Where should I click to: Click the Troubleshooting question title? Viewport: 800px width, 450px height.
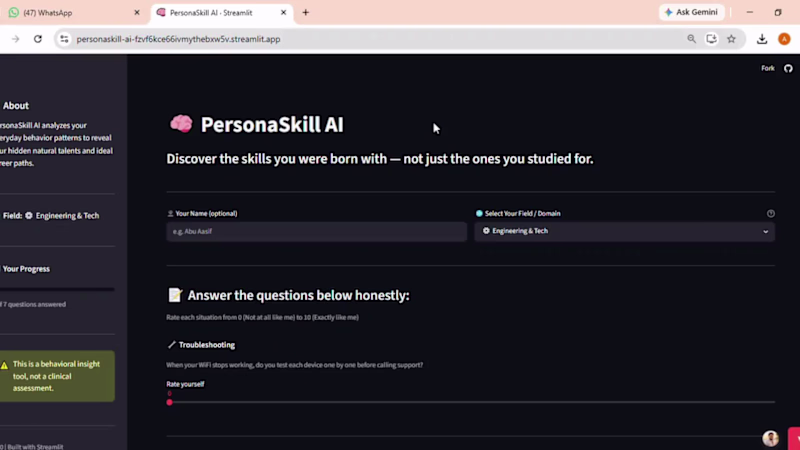point(207,345)
